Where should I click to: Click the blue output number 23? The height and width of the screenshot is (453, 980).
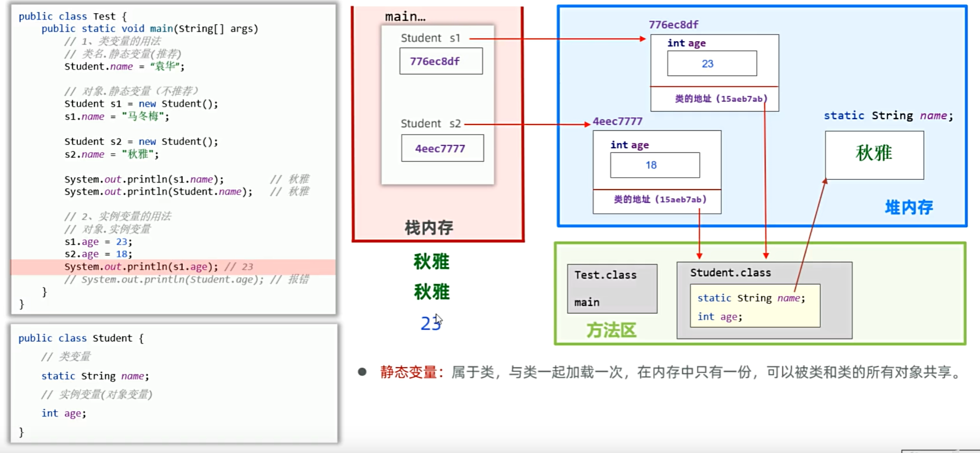430,324
